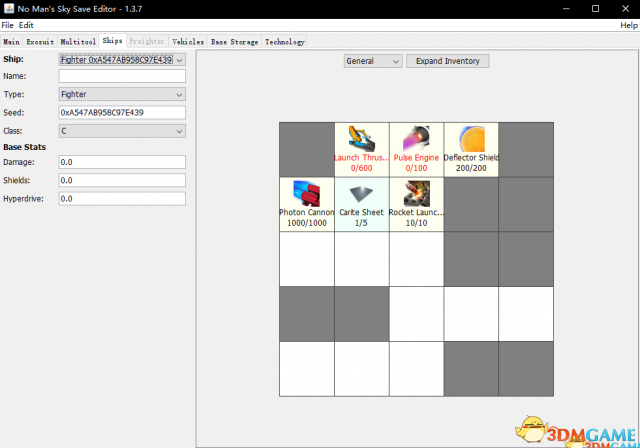Switch to the Main tab
640x448 pixels.
point(11,42)
